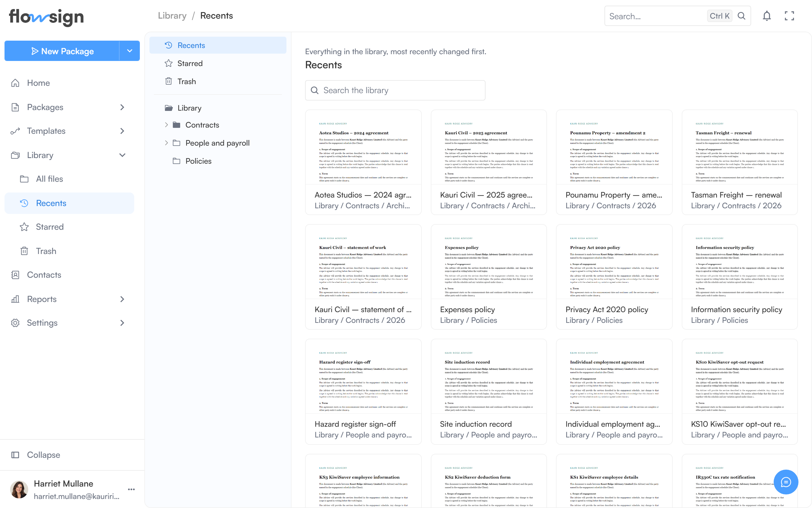The width and height of the screenshot is (812, 508).
Task: Click the All files folder icon
Action: point(24,179)
